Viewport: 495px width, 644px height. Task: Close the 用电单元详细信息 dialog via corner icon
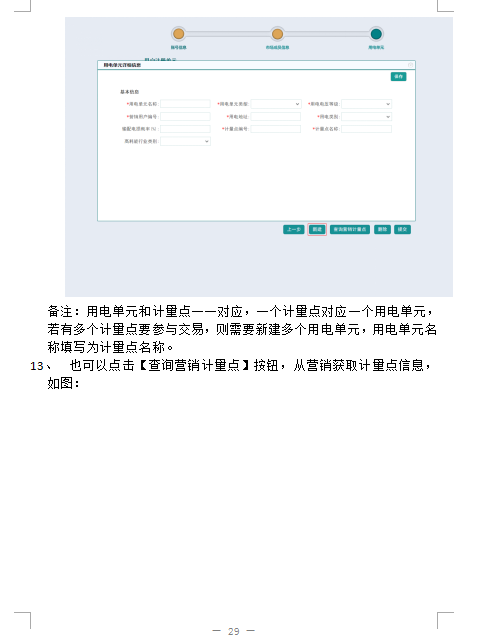410,65
